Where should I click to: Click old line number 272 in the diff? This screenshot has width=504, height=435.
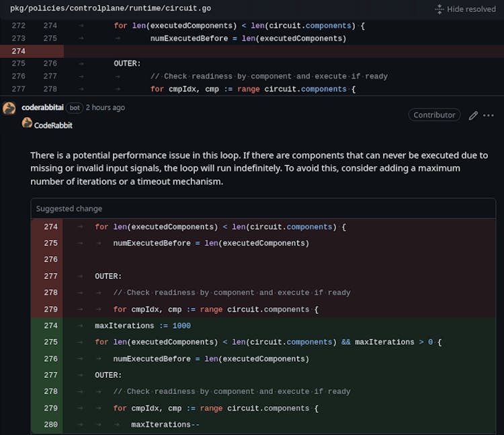[18, 26]
